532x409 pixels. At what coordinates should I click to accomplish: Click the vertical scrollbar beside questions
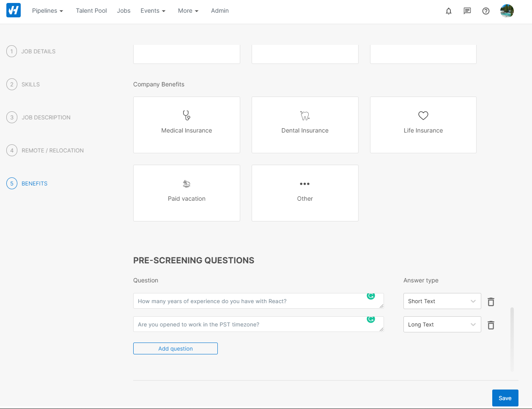pyautogui.click(x=512, y=339)
